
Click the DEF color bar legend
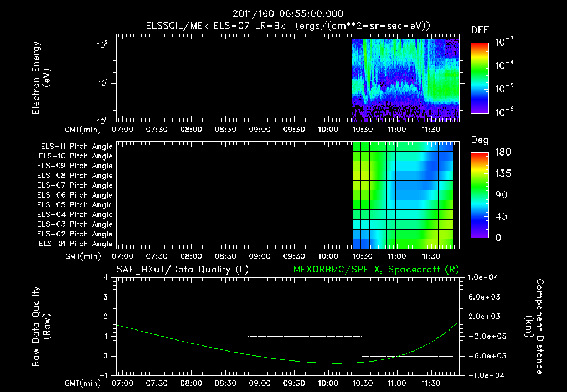click(x=480, y=78)
